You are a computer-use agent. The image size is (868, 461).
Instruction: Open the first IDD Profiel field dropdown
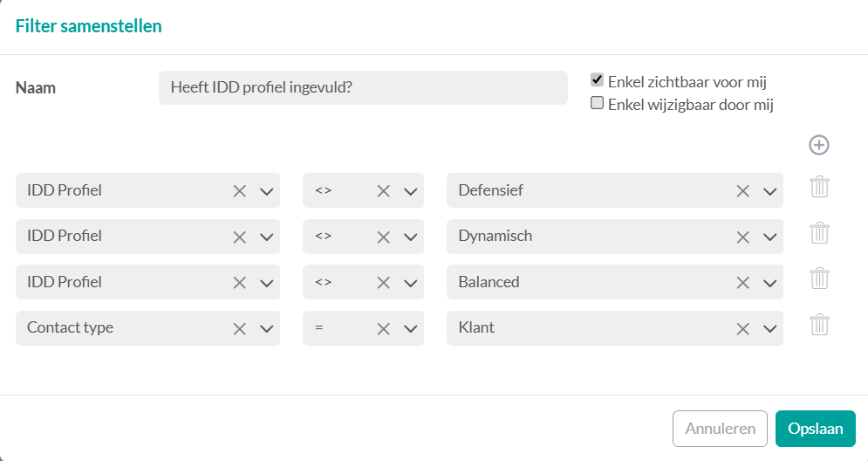[267, 190]
